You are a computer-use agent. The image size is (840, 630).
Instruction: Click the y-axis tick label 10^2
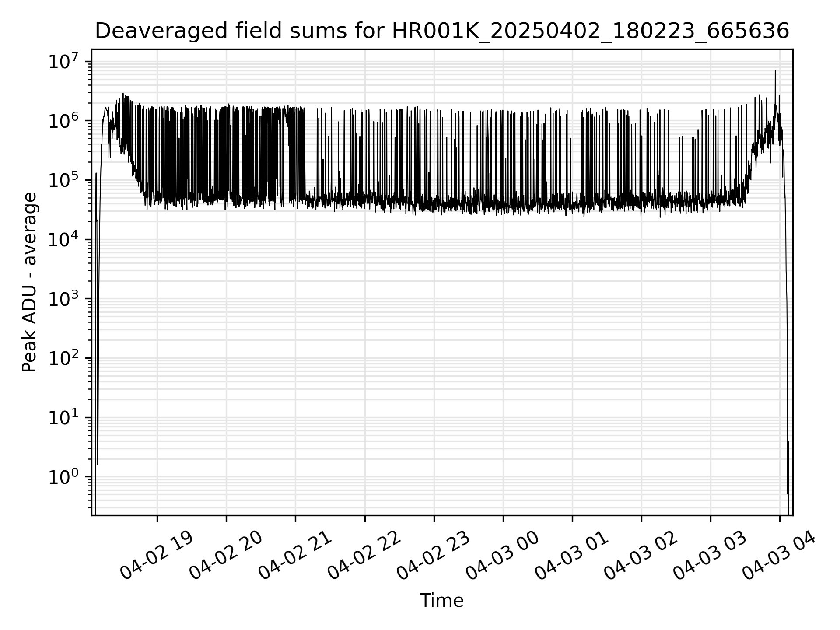click(x=64, y=358)
